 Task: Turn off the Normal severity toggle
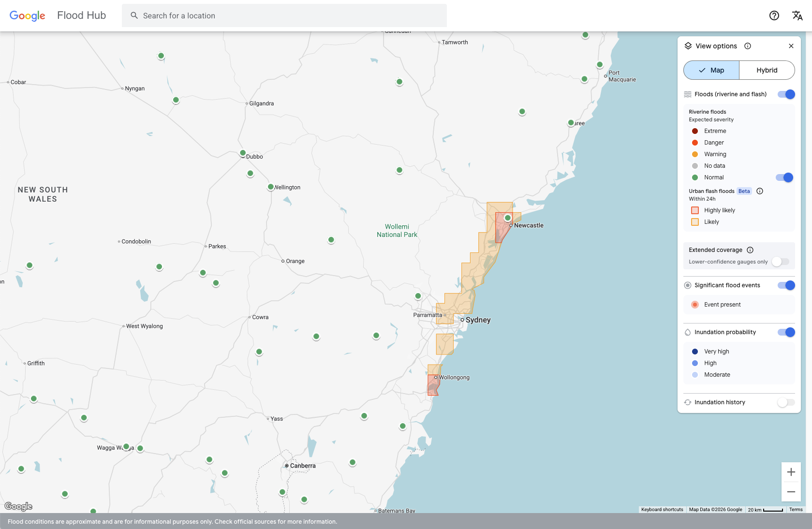click(x=784, y=177)
